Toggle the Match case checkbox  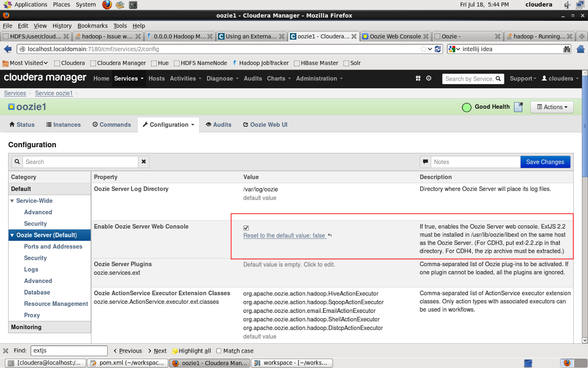coord(219,351)
